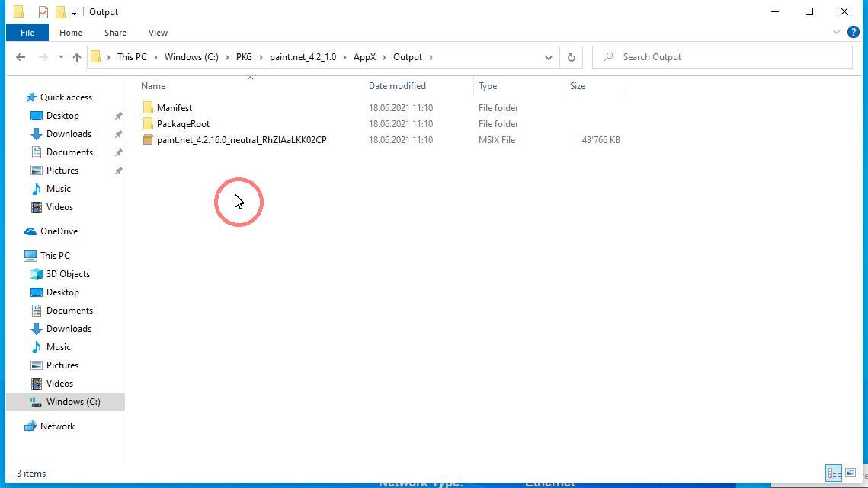Switch to the View ribbon tab

(158, 33)
